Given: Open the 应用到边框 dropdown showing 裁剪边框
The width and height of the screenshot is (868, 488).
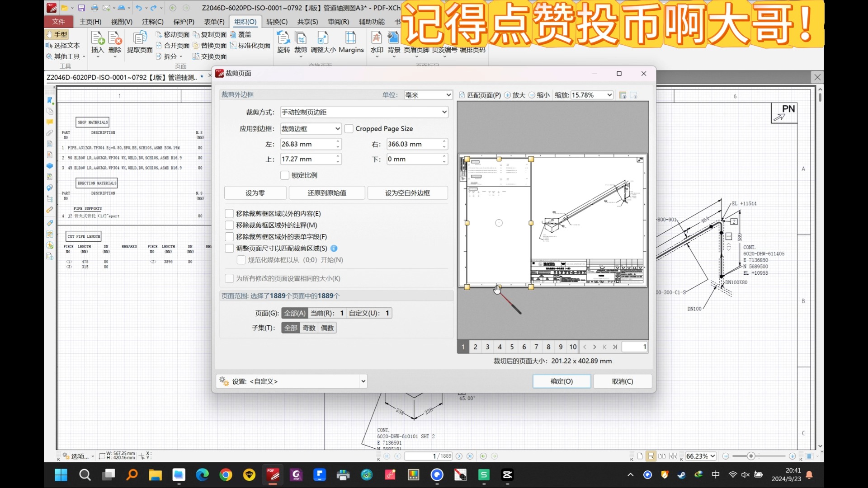Looking at the screenshot, I should pyautogui.click(x=311, y=128).
